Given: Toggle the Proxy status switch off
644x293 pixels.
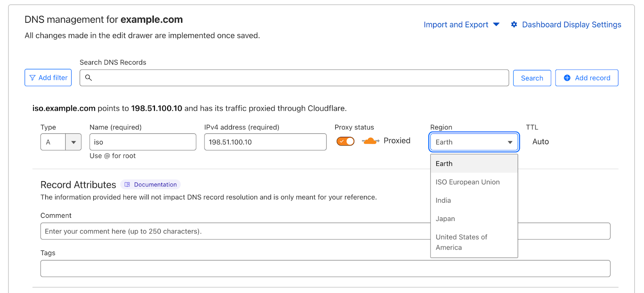Looking at the screenshot, I should tap(345, 141).
